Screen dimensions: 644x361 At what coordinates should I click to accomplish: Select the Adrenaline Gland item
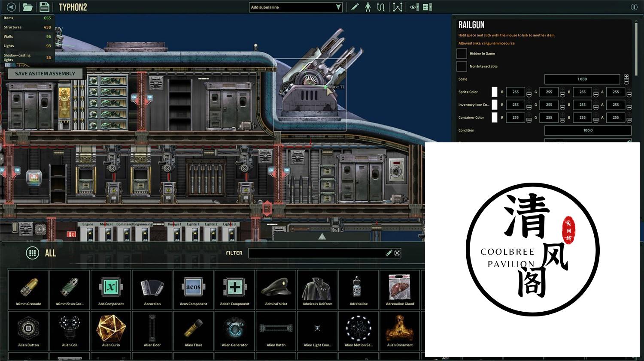(400, 289)
